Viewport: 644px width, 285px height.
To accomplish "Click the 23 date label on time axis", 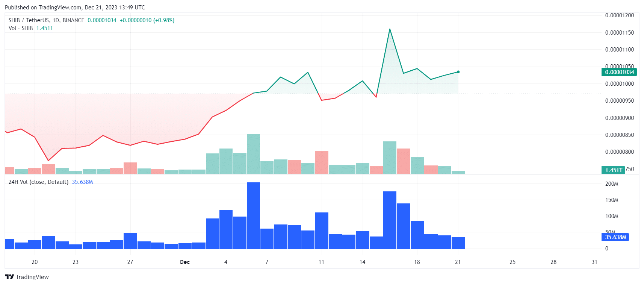I will pyautogui.click(x=76, y=262).
